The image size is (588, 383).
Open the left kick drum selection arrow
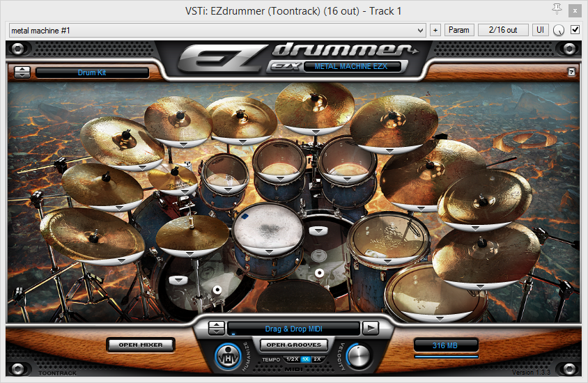click(178, 279)
